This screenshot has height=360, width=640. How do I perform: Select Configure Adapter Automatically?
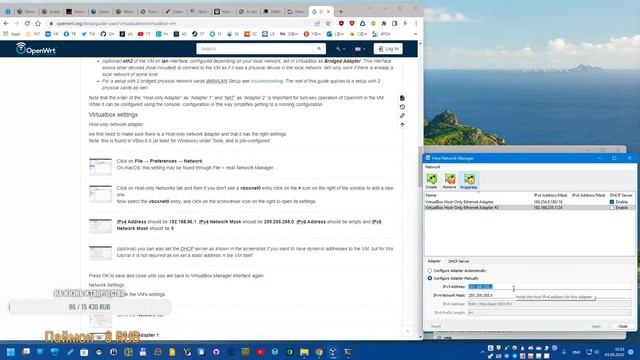[x=430, y=270]
